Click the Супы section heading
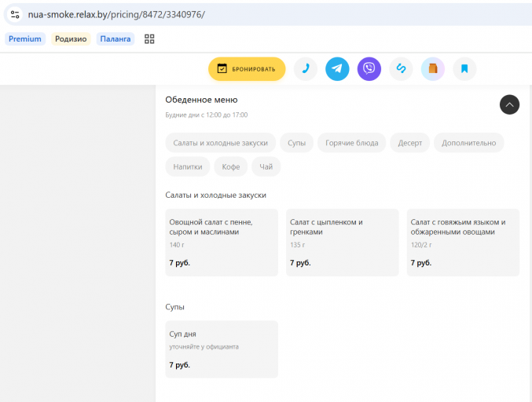The width and height of the screenshot is (532, 402). [174, 307]
